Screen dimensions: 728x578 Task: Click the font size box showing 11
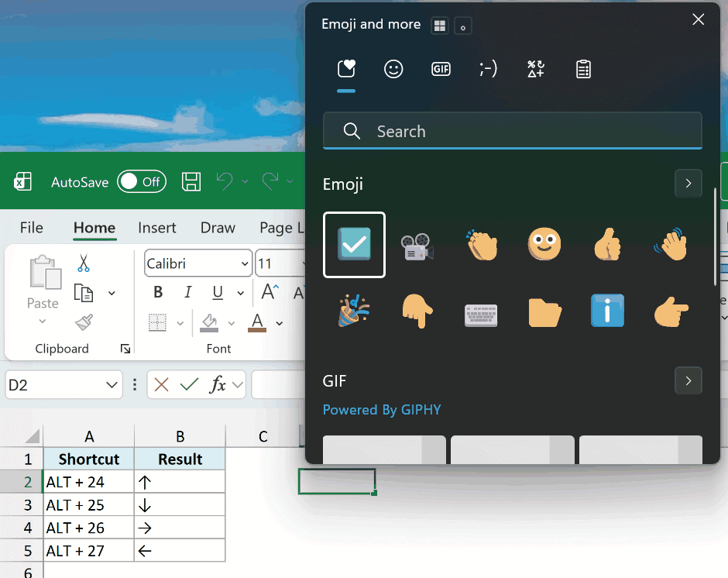pyautogui.click(x=279, y=263)
